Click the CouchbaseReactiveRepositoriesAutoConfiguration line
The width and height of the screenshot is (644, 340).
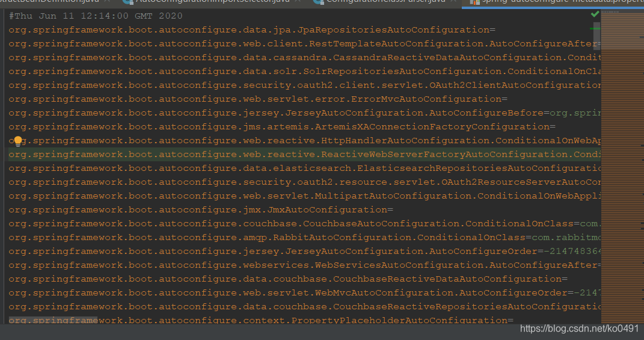tap(305, 307)
